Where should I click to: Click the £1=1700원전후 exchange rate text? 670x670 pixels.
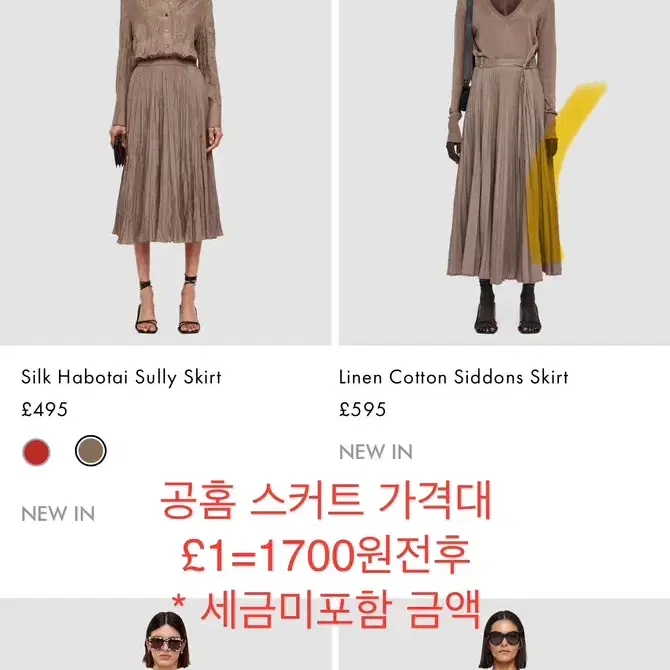326,555
